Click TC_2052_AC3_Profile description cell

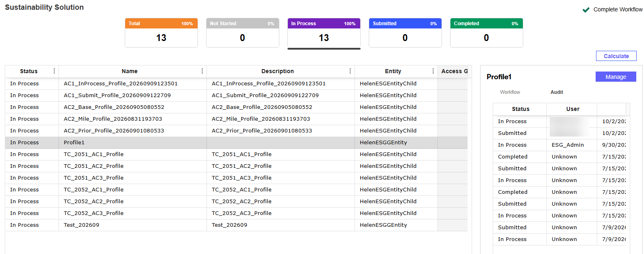(281, 213)
